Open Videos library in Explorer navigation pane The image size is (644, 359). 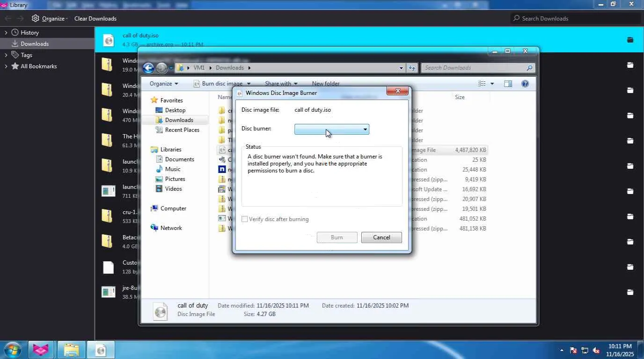point(173,189)
